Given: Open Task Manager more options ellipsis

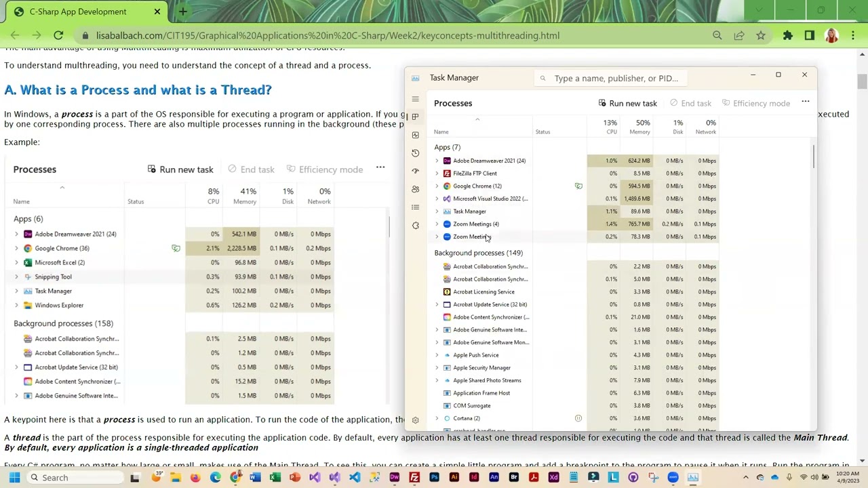Looking at the screenshot, I should [x=806, y=102].
